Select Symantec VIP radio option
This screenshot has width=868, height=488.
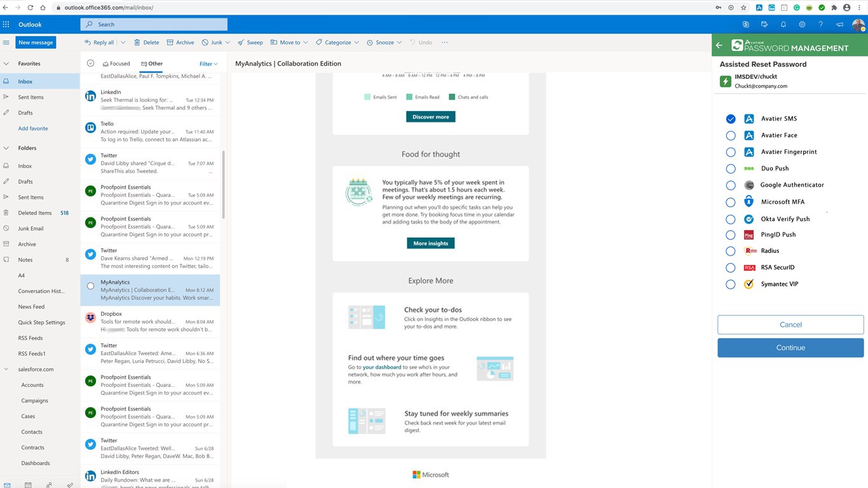[731, 284]
